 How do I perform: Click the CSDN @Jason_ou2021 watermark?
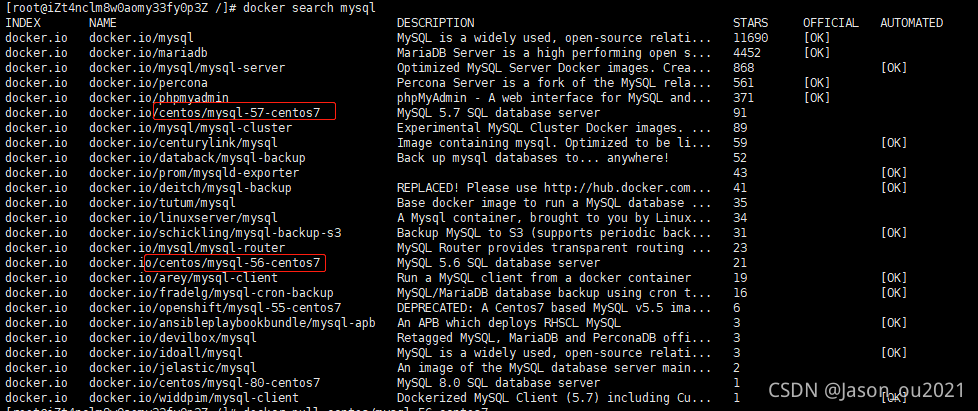(x=866, y=390)
